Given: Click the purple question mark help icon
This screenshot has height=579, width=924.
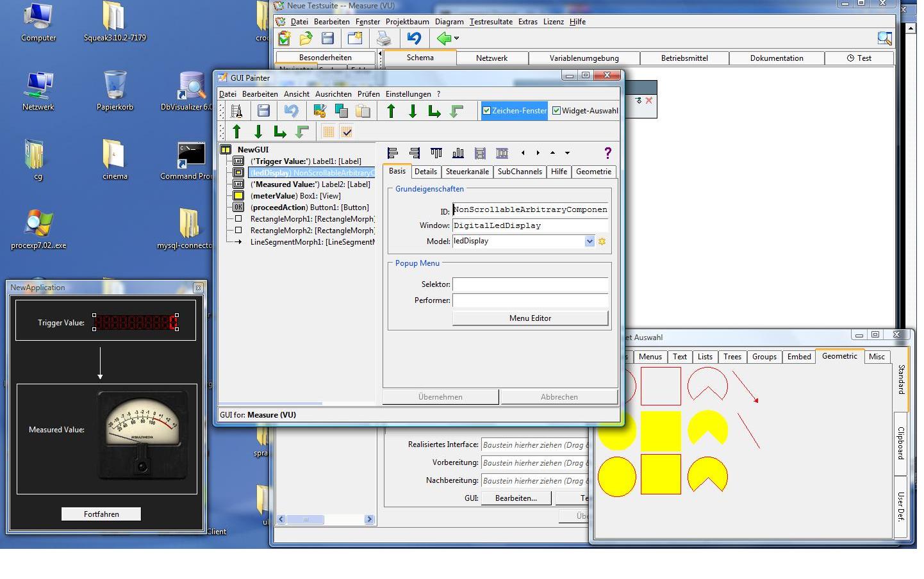Looking at the screenshot, I should (x=607, y=153).
